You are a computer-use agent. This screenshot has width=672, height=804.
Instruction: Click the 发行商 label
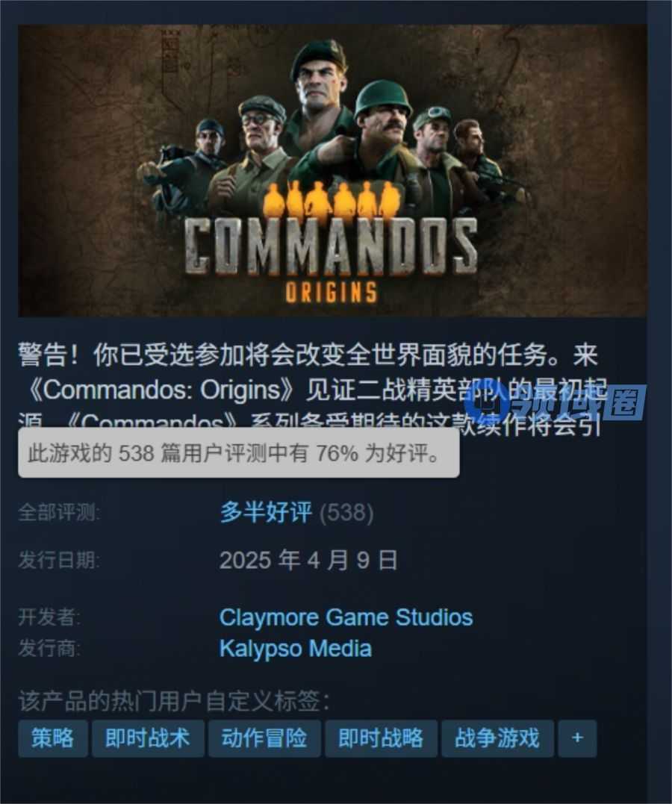49,649
